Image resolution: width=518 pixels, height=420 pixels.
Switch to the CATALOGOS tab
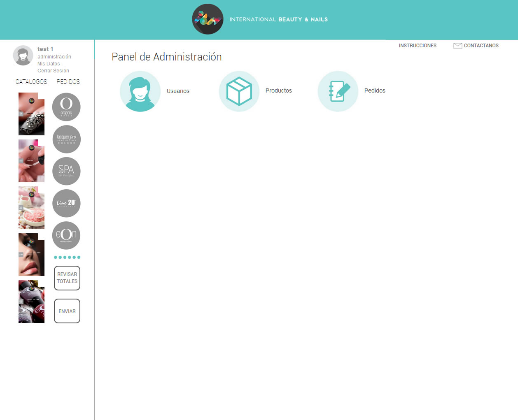31,81
